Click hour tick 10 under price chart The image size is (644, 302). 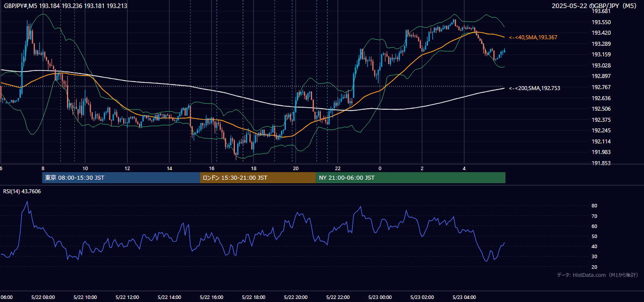85,168
